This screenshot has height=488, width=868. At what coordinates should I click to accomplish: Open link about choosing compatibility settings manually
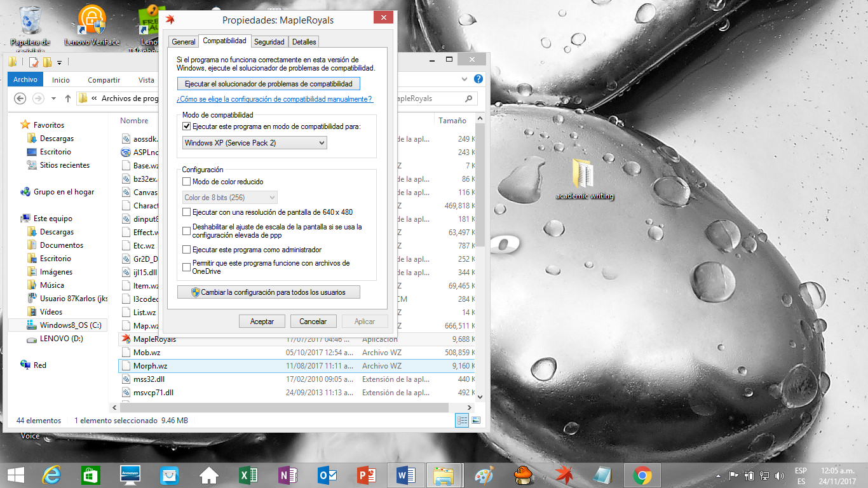pos(275,99)
